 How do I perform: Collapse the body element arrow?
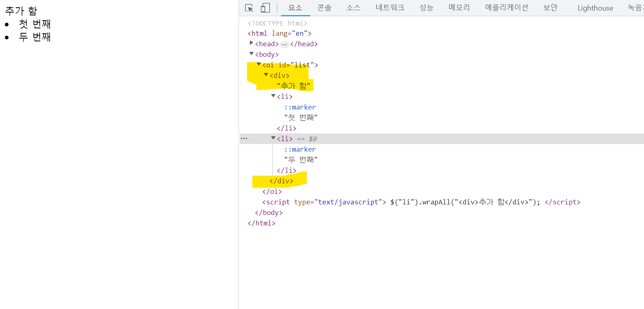252,54
